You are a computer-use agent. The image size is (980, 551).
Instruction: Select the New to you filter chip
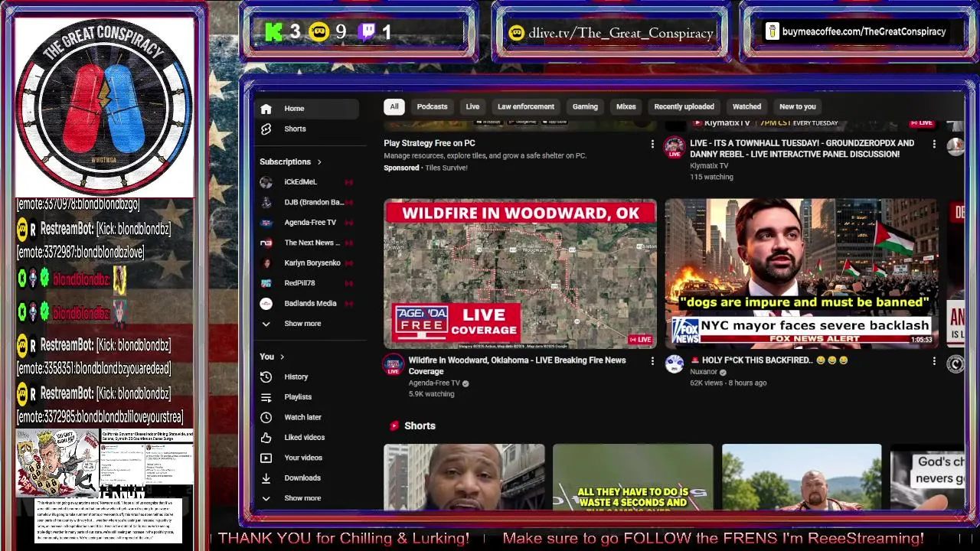797,107
